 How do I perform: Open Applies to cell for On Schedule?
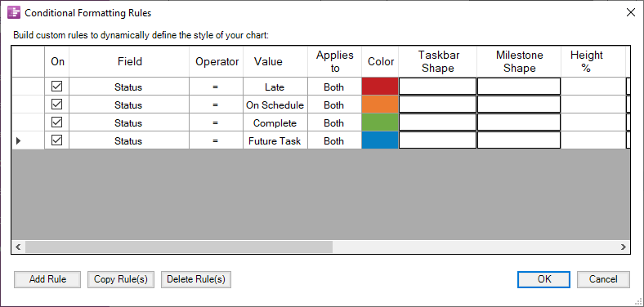tap(334, 105)
